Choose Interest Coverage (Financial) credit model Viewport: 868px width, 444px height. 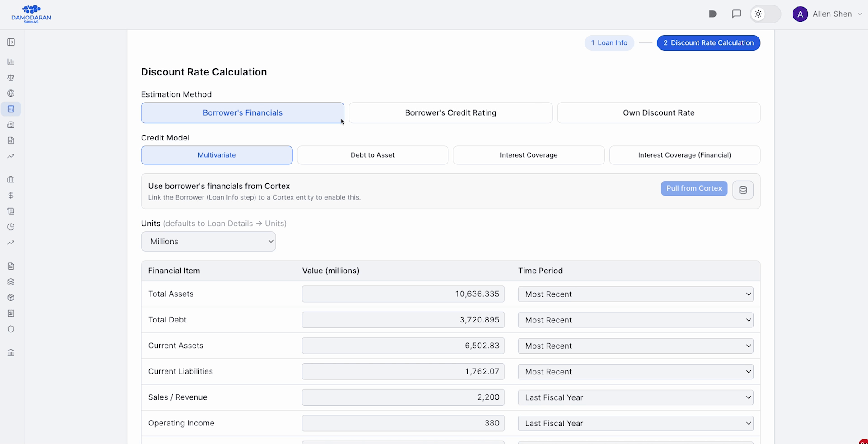point(685,155)
